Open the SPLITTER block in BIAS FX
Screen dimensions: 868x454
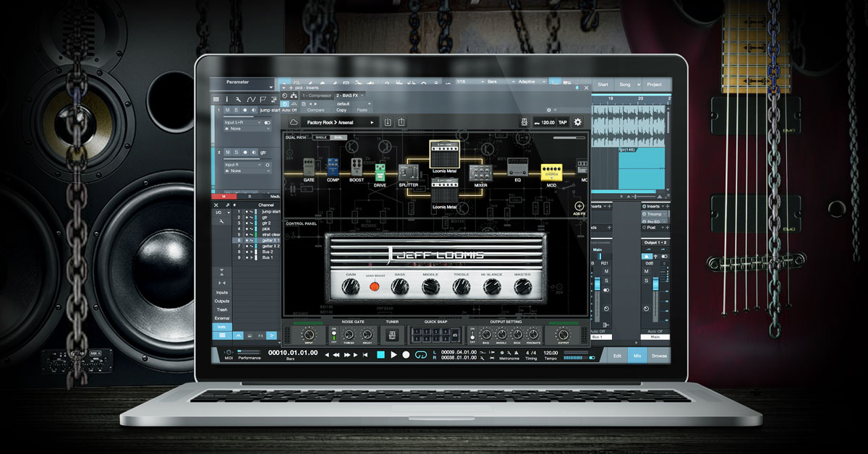(408, 171)
